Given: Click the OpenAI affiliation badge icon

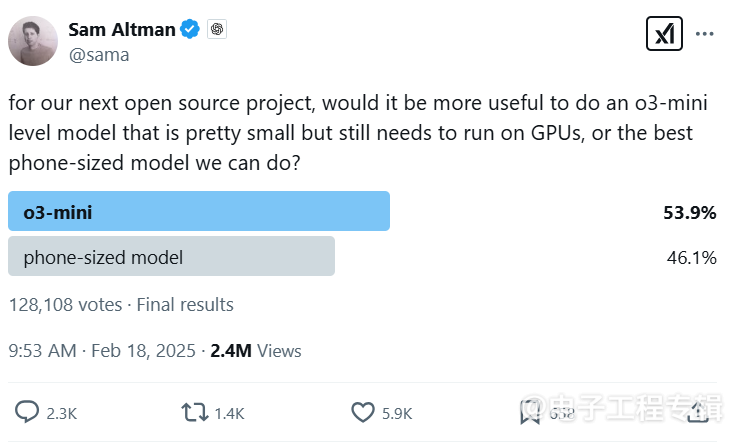Looking at the screenshot, I should tap(217, 30).
